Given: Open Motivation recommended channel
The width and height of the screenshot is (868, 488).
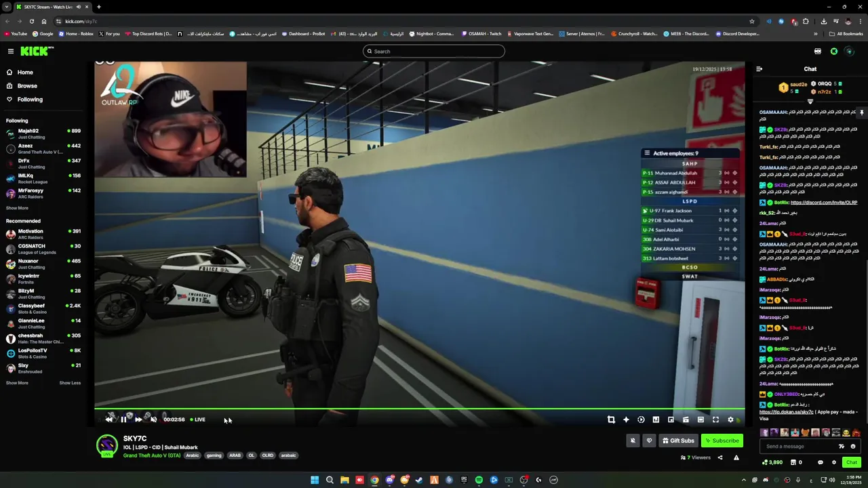Looking at the screenshot, I should coord(43,234).
